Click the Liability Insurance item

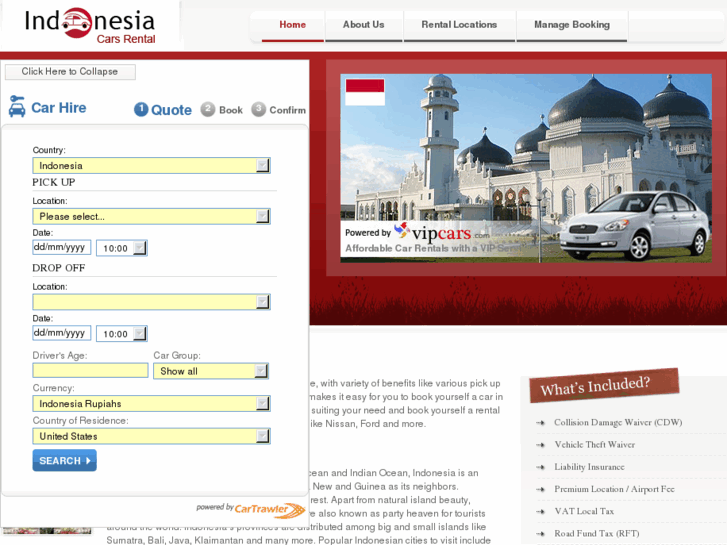[x=589, y=467]
